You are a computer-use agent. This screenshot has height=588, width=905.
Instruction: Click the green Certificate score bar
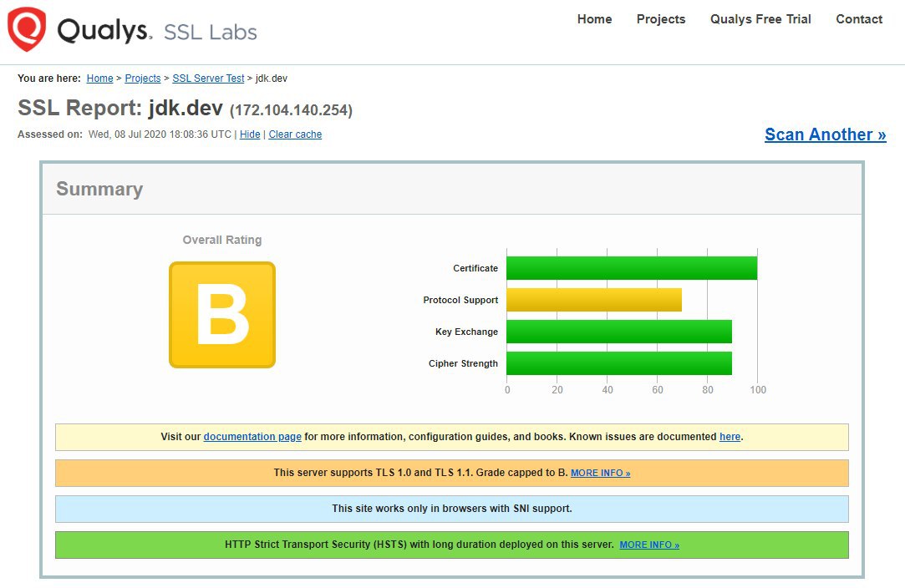[x=632, y=268]
